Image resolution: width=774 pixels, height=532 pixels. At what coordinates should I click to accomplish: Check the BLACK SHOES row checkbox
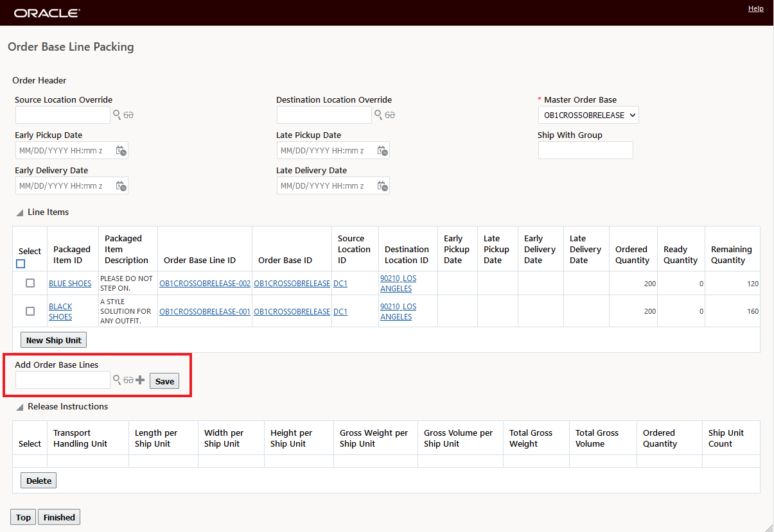pyautogui.click(x=30, y=311)
